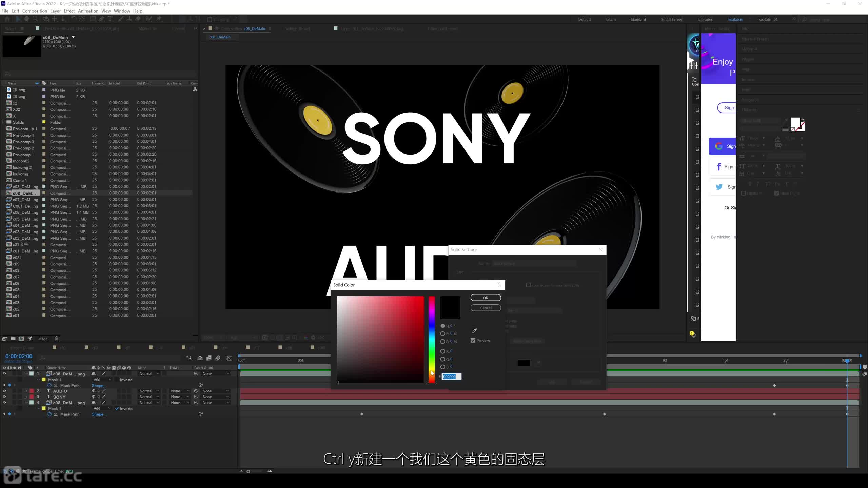Hide the AUDIO text layer
This screenshot has width=868, height=488.
4,391
